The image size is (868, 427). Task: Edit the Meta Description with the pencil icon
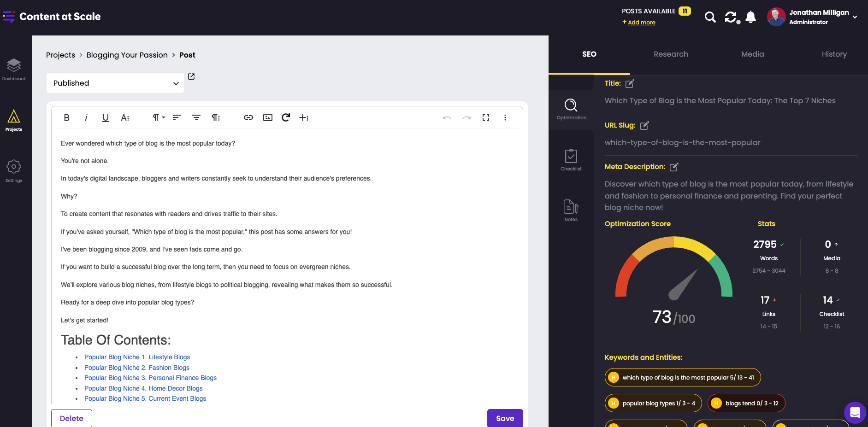(x=674, y=167)
